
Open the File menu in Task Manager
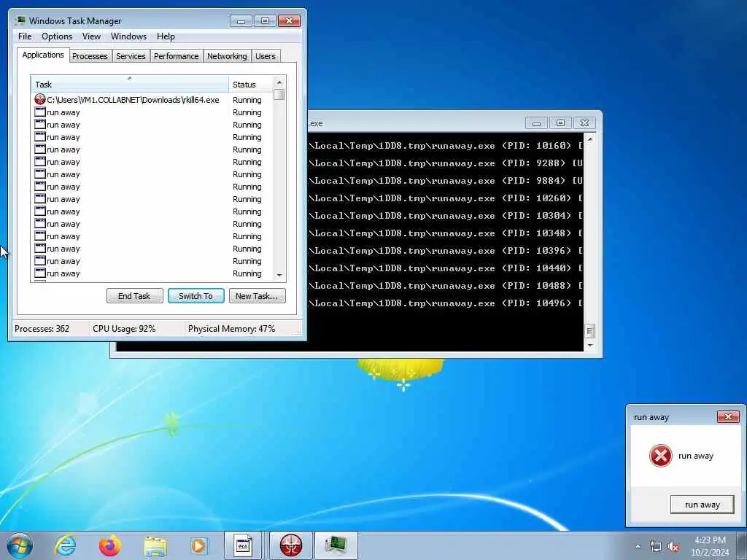pyautogui.click(x=25, y=36)
